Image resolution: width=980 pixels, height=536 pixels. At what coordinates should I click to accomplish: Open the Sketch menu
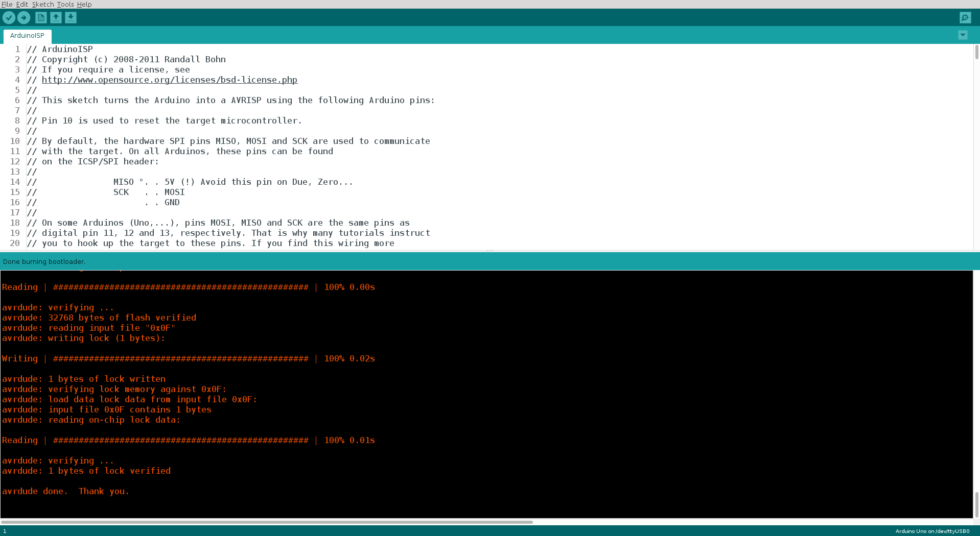(x=43, y=4)
